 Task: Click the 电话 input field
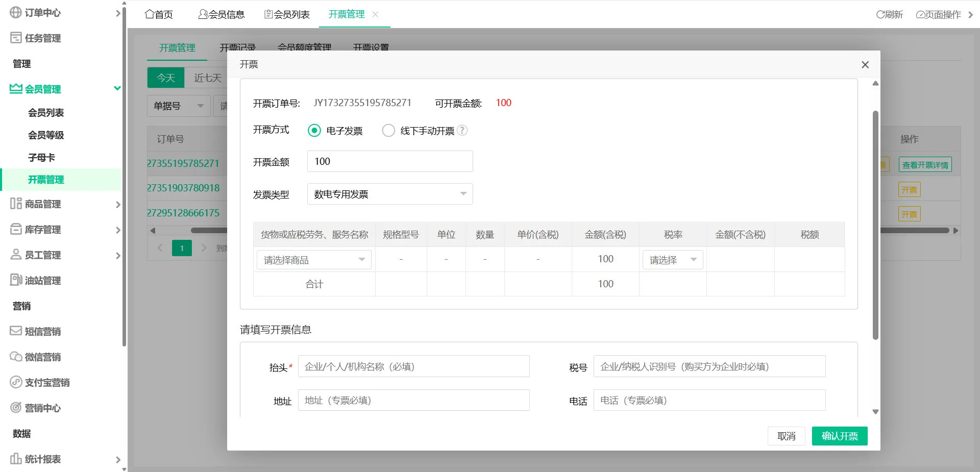click(709, 400)
